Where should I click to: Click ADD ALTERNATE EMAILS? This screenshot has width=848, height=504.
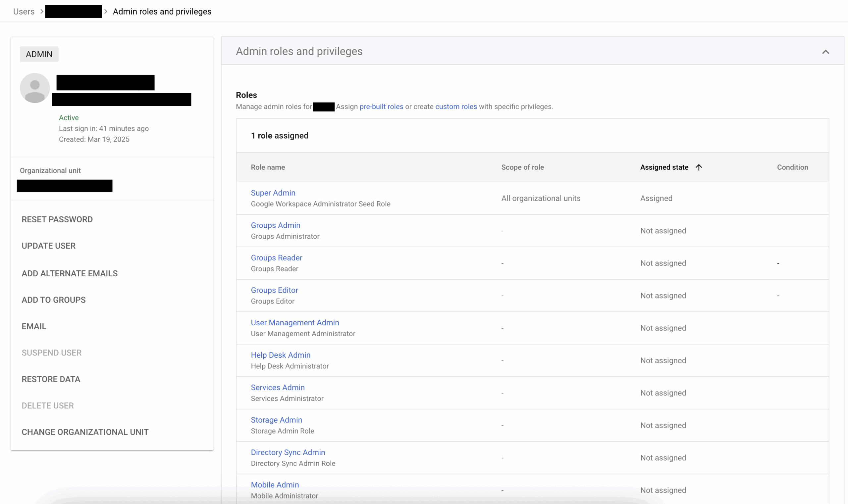70,273
